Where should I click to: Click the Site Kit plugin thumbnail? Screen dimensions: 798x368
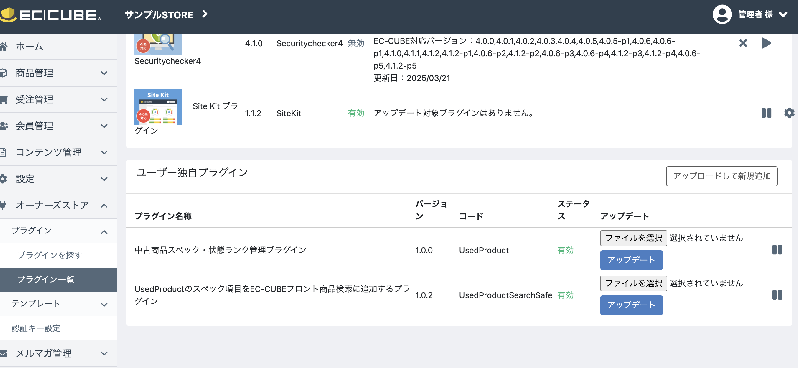point(158,107)
